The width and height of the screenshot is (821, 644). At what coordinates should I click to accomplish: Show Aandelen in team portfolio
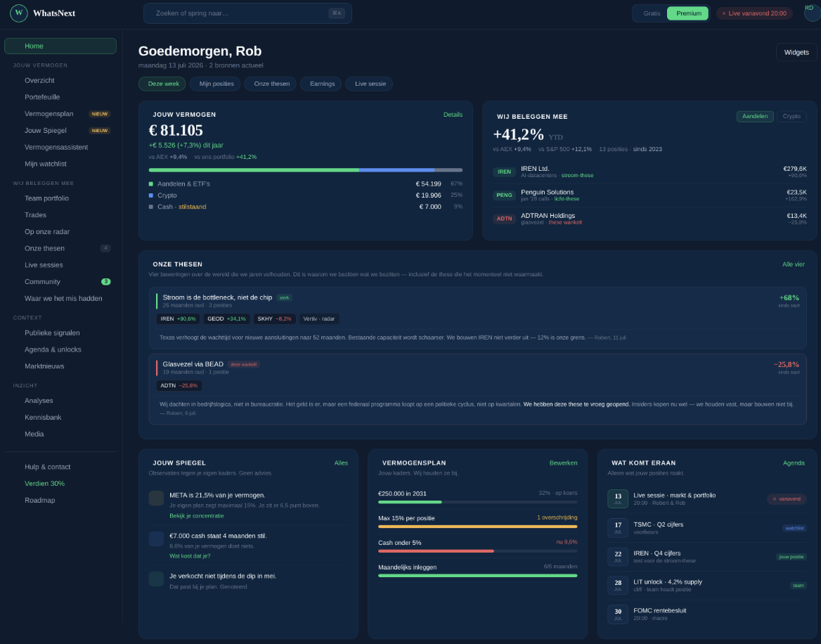point(754,116)
